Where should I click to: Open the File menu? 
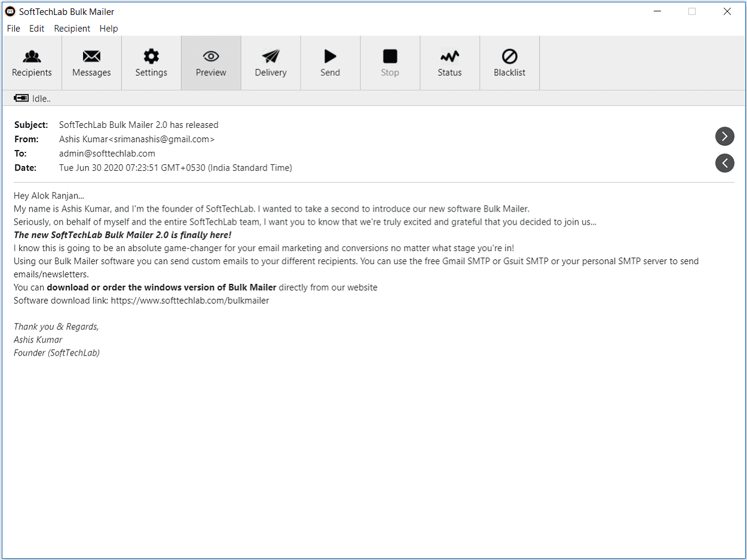point(13,28)
